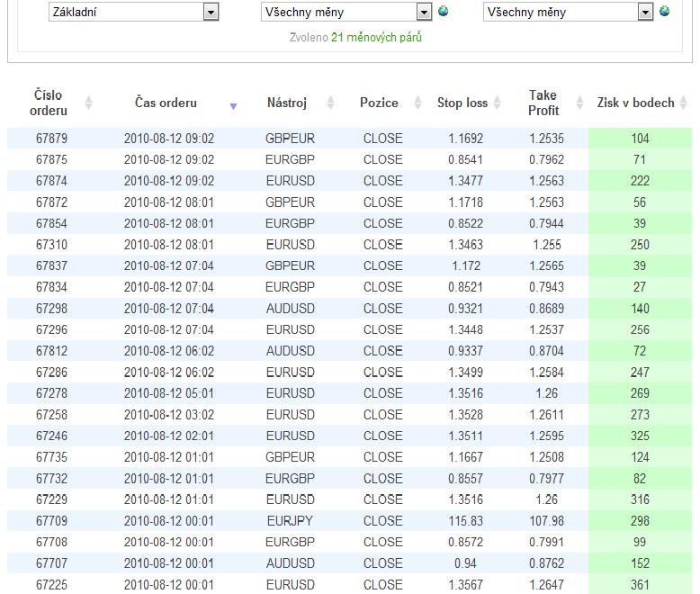Click the 21 měnových párů link
Viewport: 700px width, 594px height.
[x=376, y=37]
